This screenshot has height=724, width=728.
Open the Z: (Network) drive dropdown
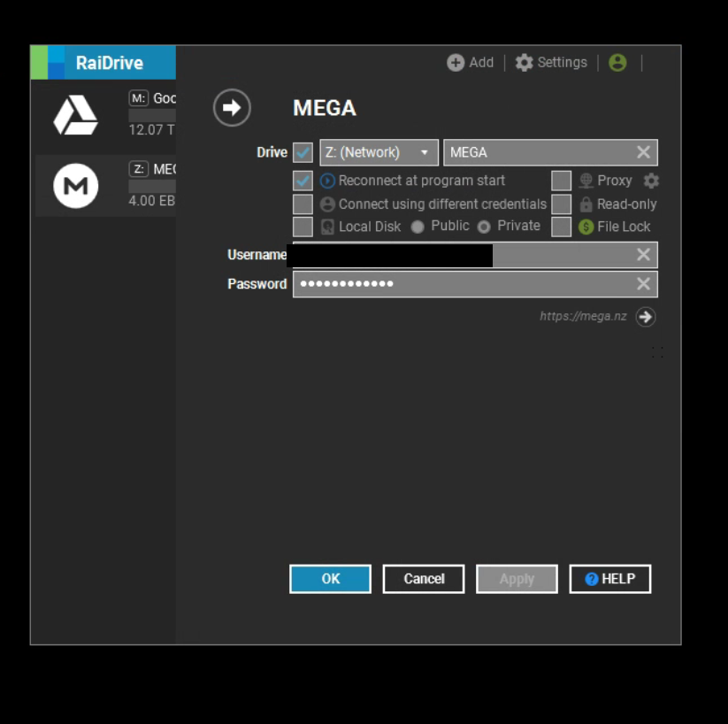click(x=379, y=152)
